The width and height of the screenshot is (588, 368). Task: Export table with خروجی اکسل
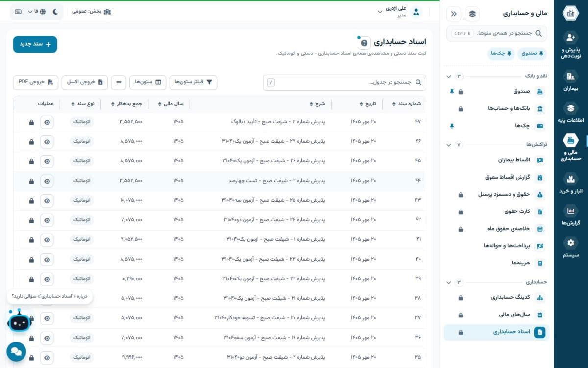[85, 82]
